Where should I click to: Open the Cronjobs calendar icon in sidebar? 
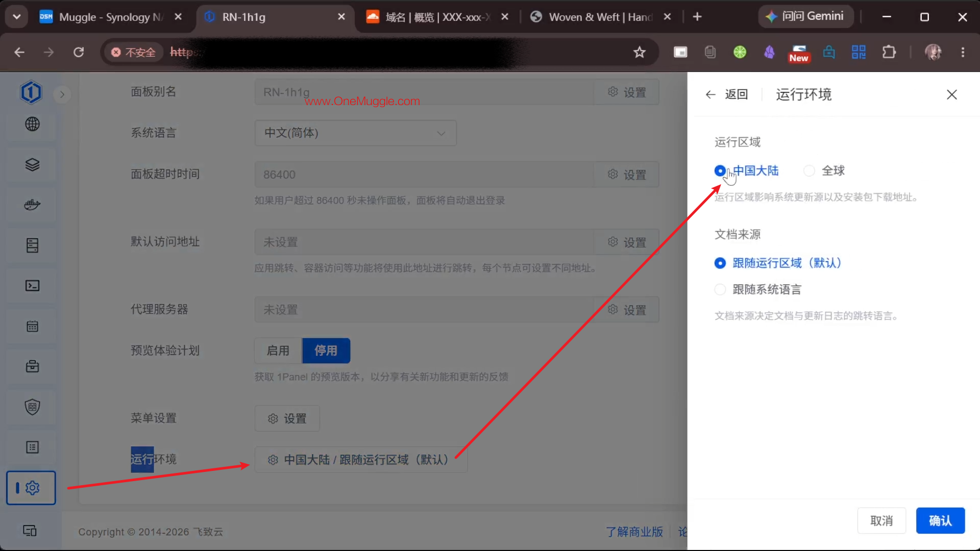(32, 326)
